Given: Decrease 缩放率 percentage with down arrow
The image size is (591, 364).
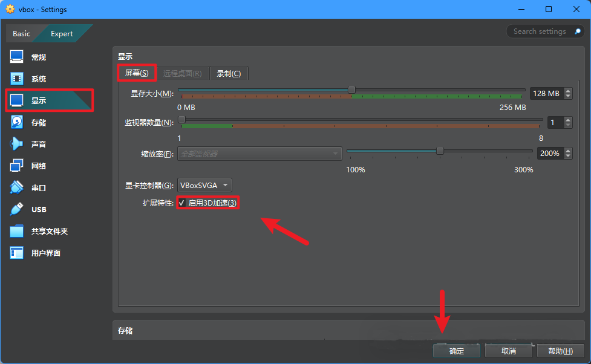Looking at the screenshot, I should coord(568,156).
